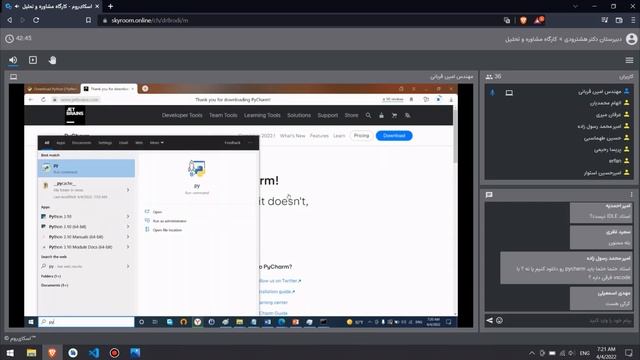
Task: Click the presenter's blue microphone icon
Action: [x=493, y=93]
